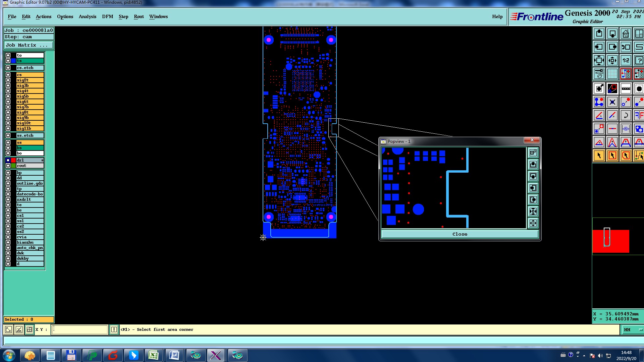The image size is (644, 362).
Task: Click the X Y coordinate input field
Action: 80,329
